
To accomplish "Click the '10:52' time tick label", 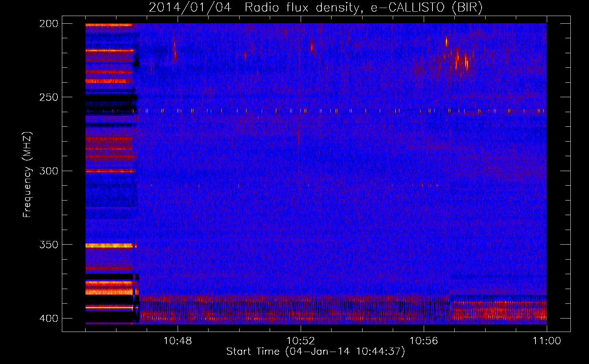I will pyautogui.click(x=301, y=341).
